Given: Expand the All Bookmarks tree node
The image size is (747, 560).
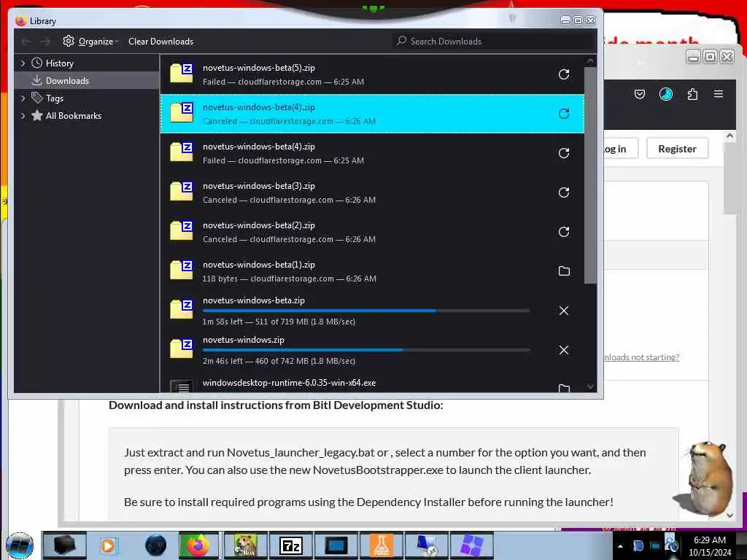Looking at the screenshot, I should (x=23, y=116).
